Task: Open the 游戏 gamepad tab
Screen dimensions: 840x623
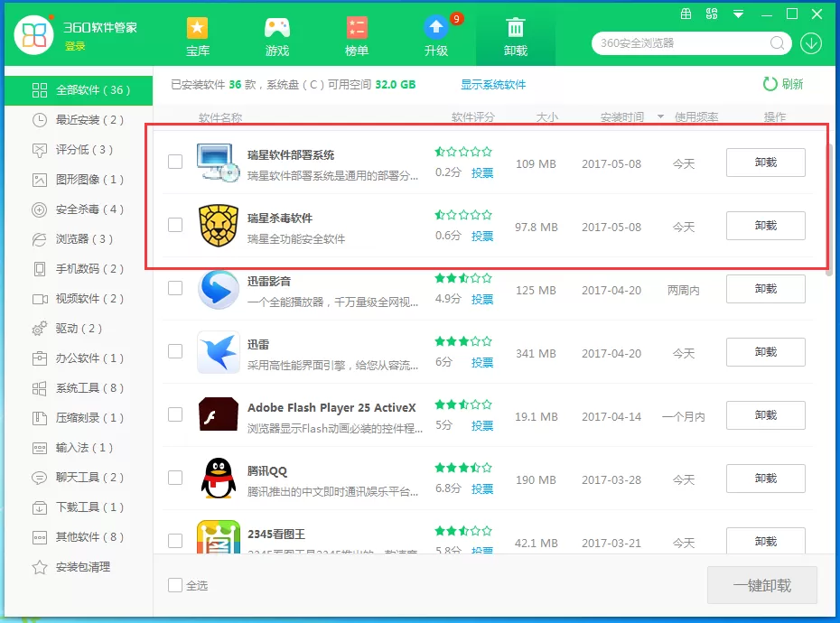Action: 277,36
